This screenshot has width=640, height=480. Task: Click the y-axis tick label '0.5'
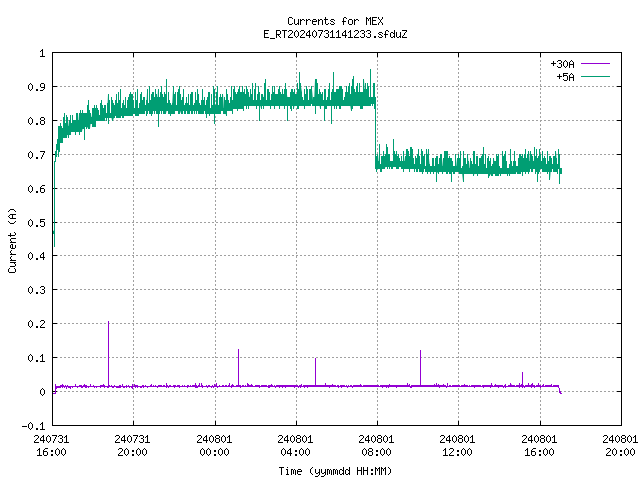click(36, 223)
